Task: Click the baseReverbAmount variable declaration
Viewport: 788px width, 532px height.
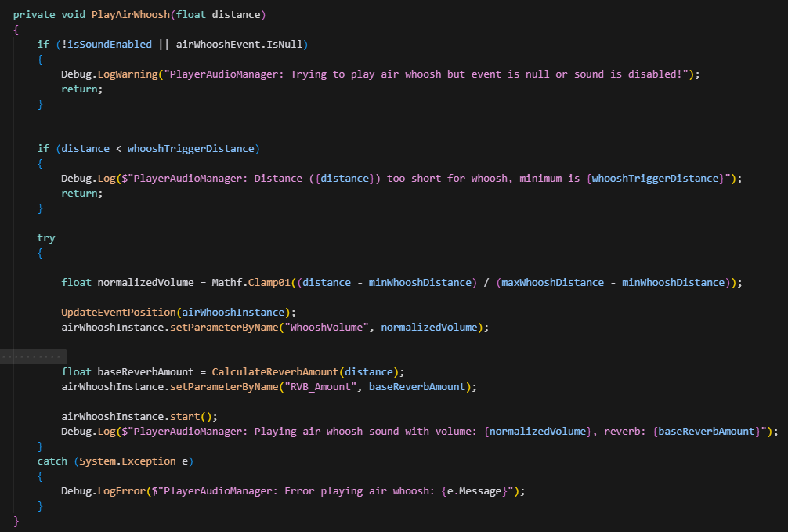Action: pyautogui.click(x=143, y=371)
